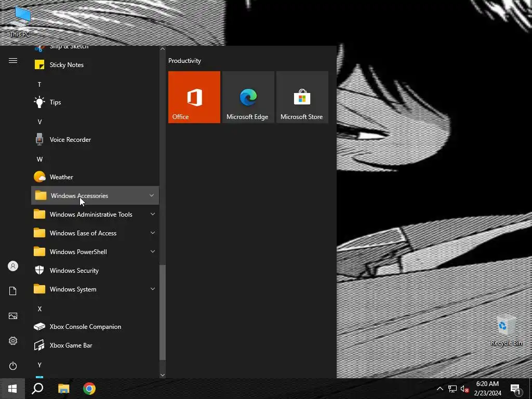Click the Windows Start button
532x399 pixels.
pos(12,389)
